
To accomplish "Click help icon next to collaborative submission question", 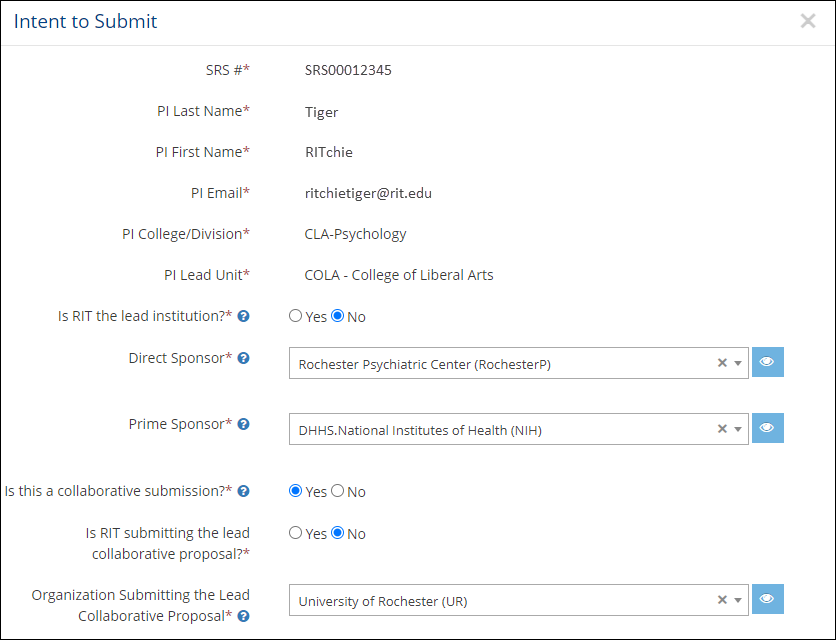I will (244, 491).
